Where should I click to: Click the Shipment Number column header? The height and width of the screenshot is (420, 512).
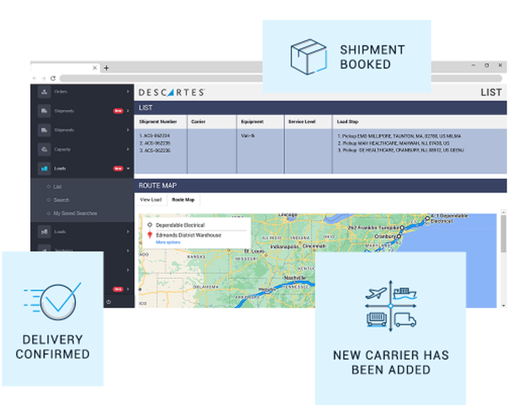click(158, 122)
